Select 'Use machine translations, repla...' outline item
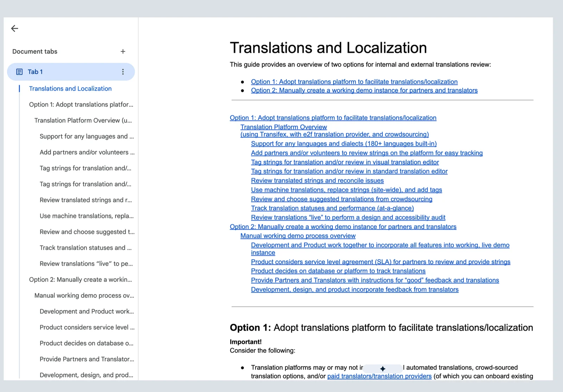The image size is (563, 392). click(87, 216)
